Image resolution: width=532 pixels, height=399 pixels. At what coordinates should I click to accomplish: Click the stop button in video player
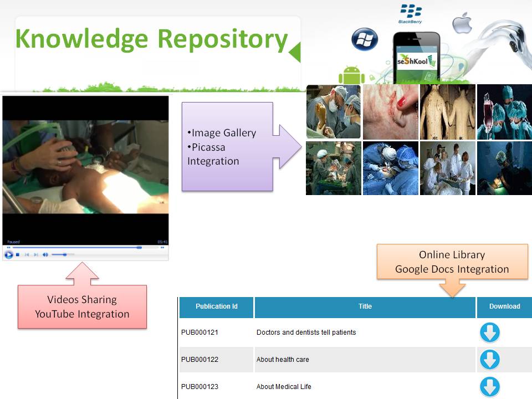18,255
